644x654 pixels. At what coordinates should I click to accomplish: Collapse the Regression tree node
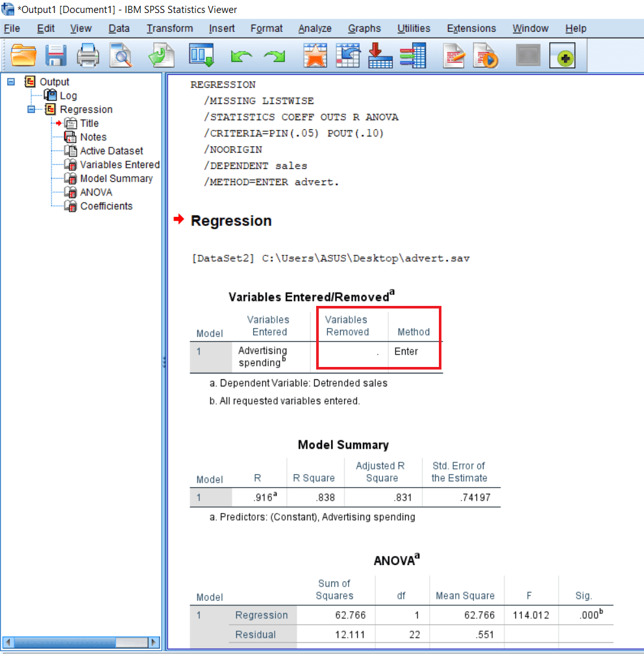click(x=31, y=110)
